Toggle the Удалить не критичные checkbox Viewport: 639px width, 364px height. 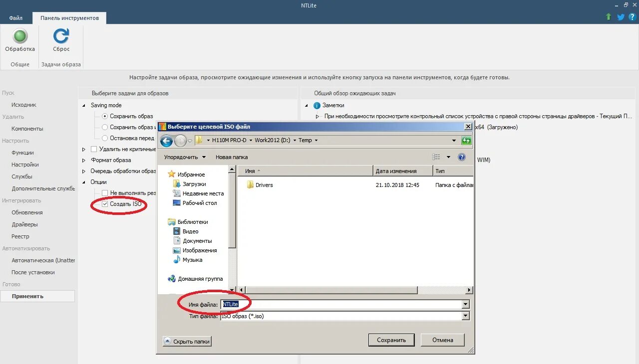(x=94, y=149)
